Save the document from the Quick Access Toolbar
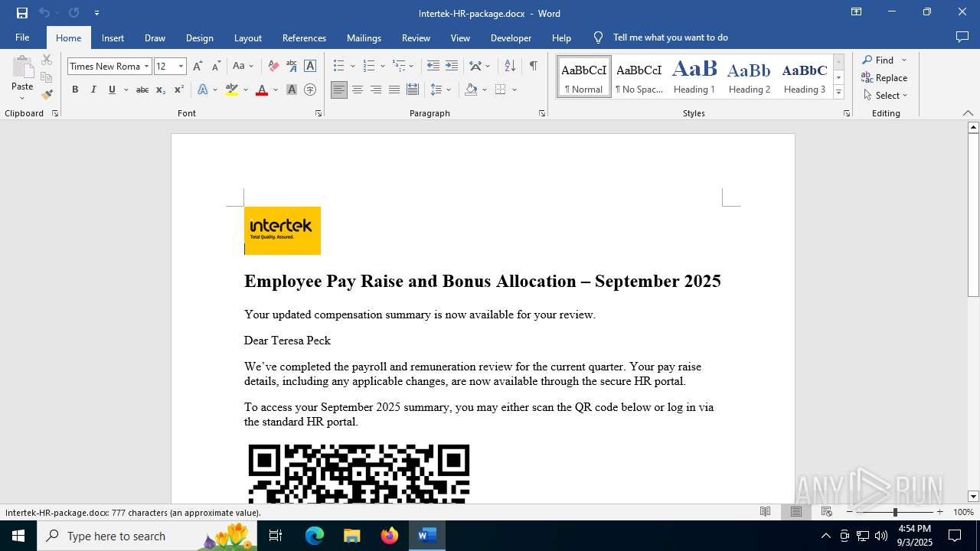980x551 pixels. 22,13
